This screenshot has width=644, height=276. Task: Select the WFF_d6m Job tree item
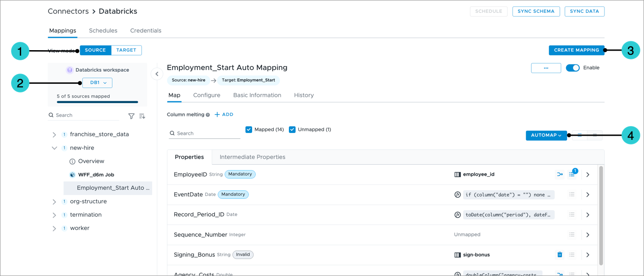[96, 175]
